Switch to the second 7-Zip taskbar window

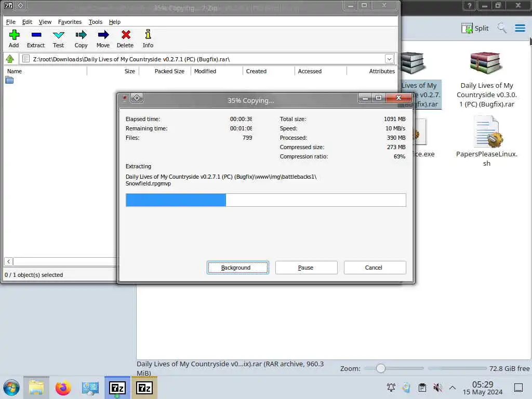click(144, 388)
